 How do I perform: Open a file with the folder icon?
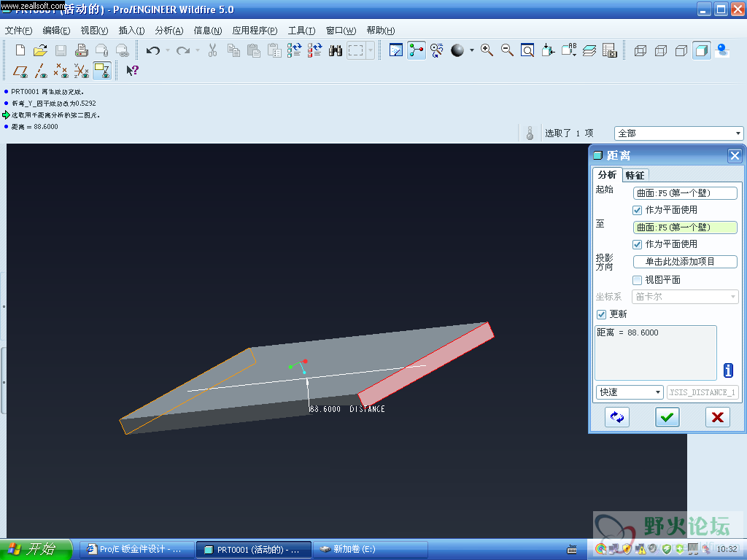41,50
